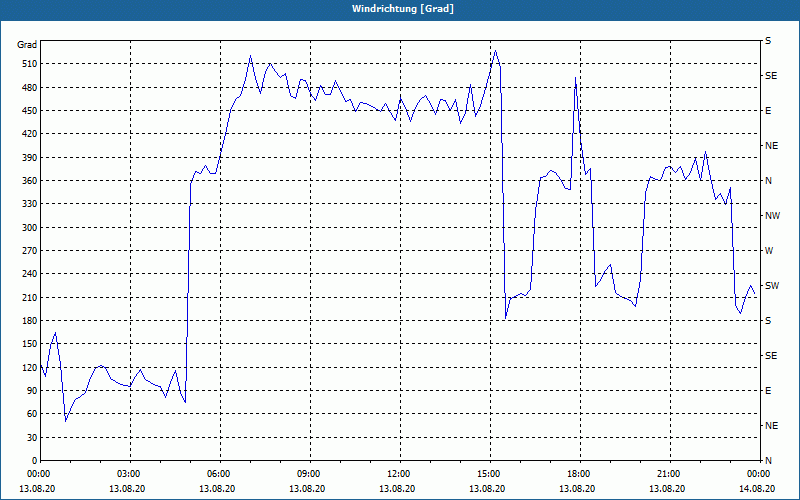Click the NE compass label beside the 390 gridline

771,146
